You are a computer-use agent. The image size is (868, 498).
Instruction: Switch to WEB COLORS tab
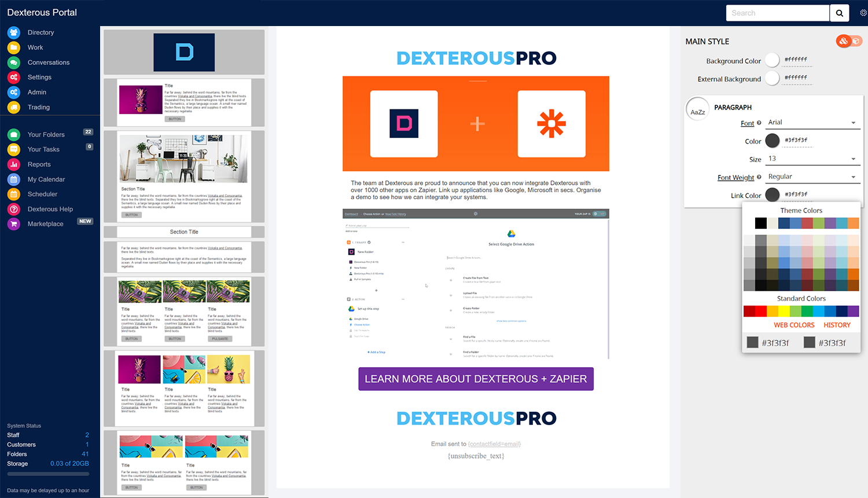pyautogui.click(x=794, y=325)
